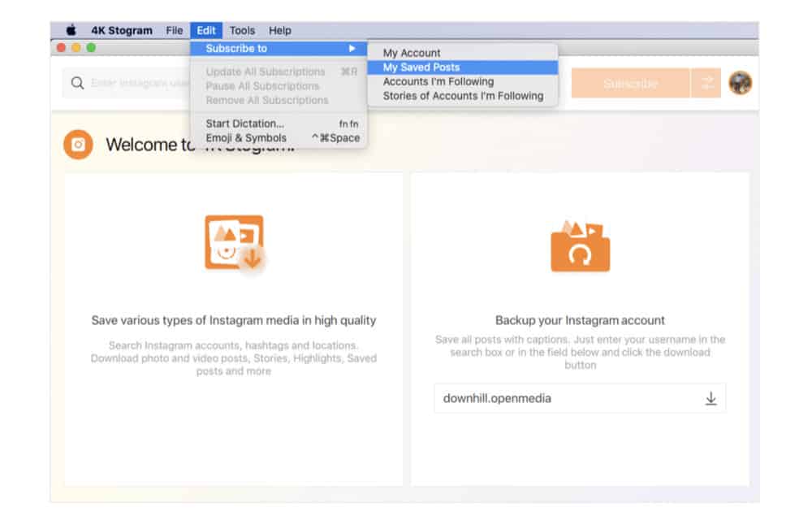Open the Apple menu

pos(71,30)
